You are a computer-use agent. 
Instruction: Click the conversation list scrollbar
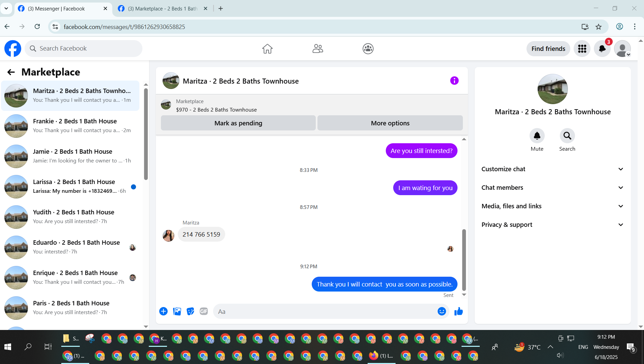pos(146,134)
